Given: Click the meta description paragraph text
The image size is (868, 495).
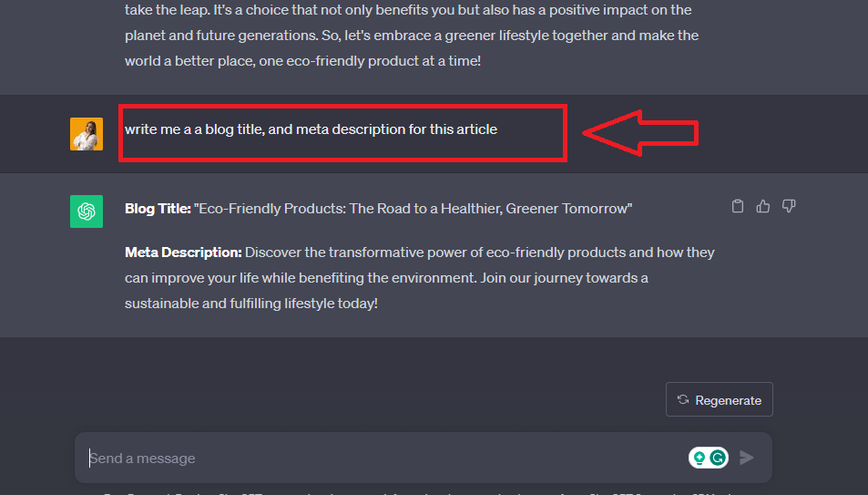Looking at the screenshot, I should pyautogui.click(x=420, y=278).
